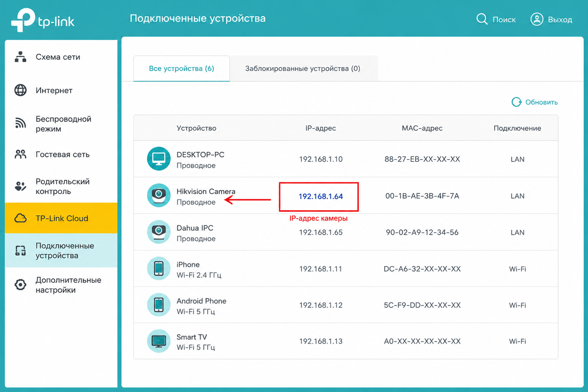The height and width of the screenshot is (392, 588).
Task: Click the DESKTOP-PC monitor icon
Action: point(159,159)
